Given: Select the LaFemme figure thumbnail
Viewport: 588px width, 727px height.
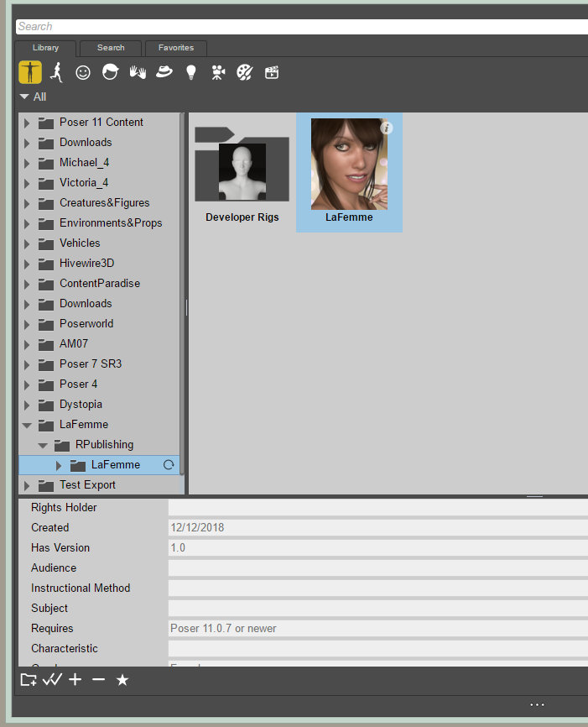Looking at the screenshot, I should point(349,172).
